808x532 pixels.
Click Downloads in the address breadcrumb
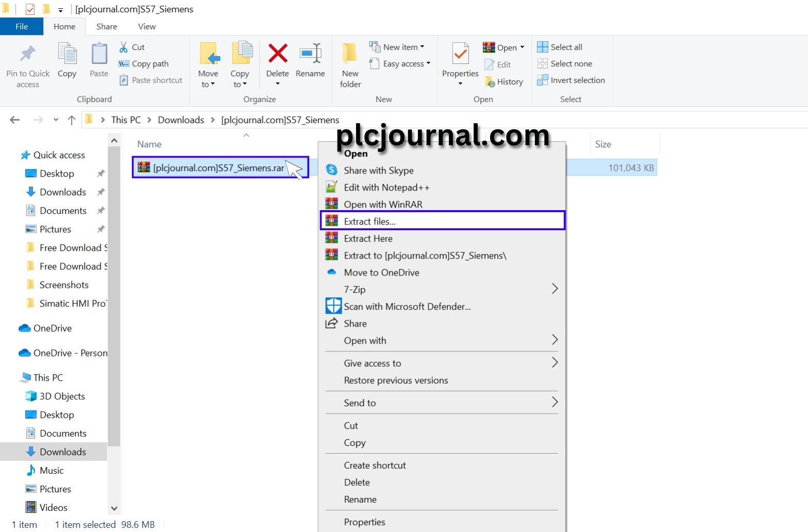(181, 119)
